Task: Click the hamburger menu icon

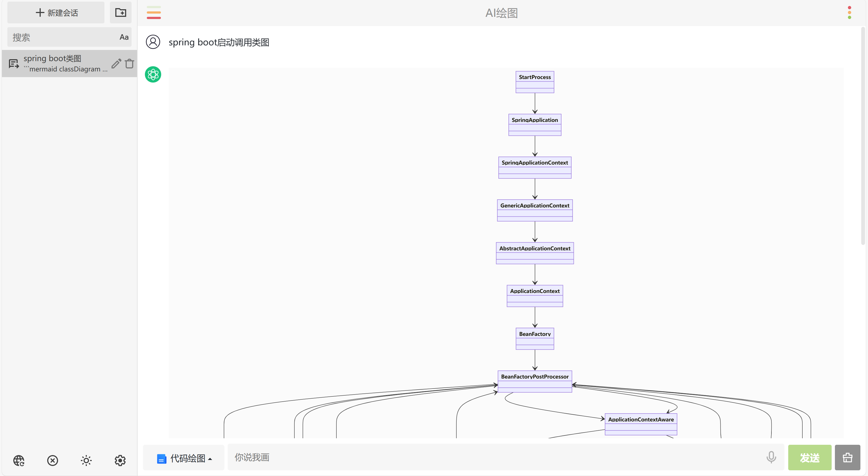Action: click(154, 13)
